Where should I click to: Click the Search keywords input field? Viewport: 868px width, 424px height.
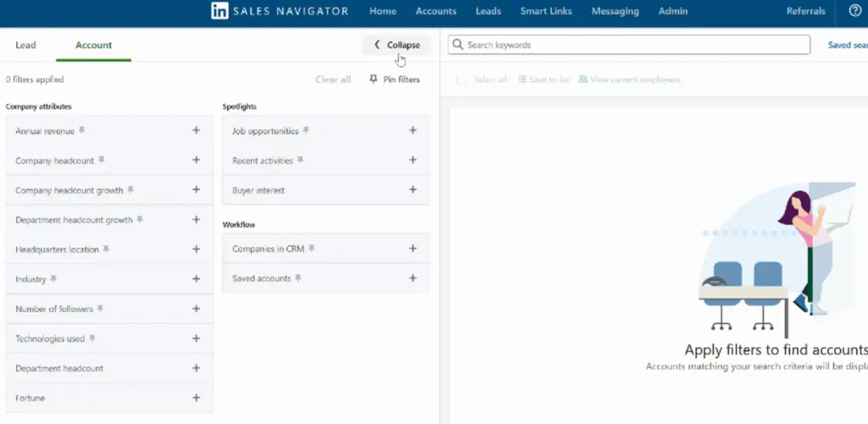tap(629, 45)
